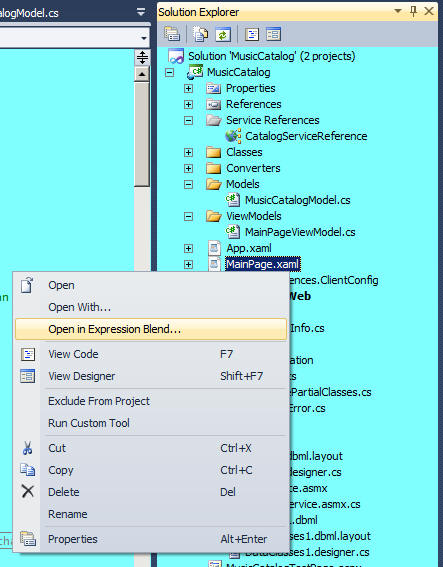
Task: Expand the Properties node
Action: [x=188, y=88]
